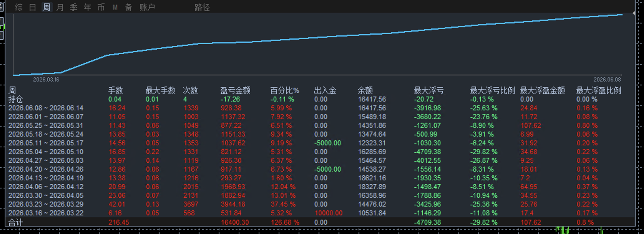Select the 持仓 positions row label

pos(16,99)
